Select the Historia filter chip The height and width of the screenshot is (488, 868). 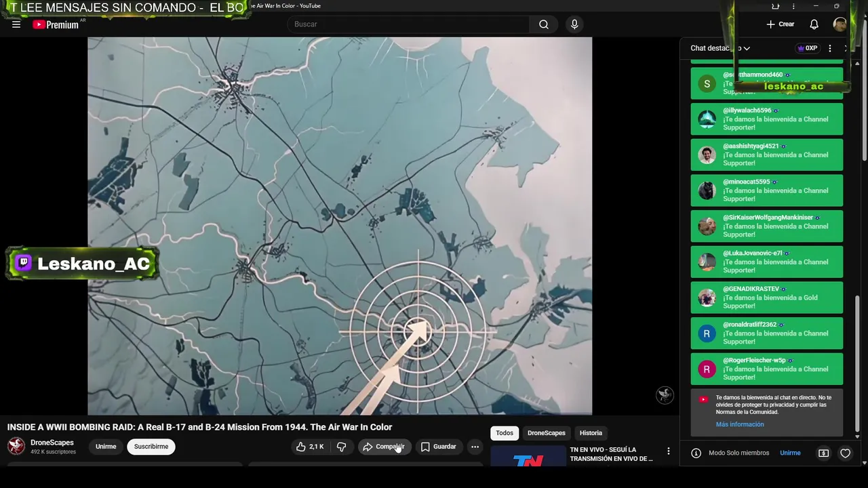point(591,433)
